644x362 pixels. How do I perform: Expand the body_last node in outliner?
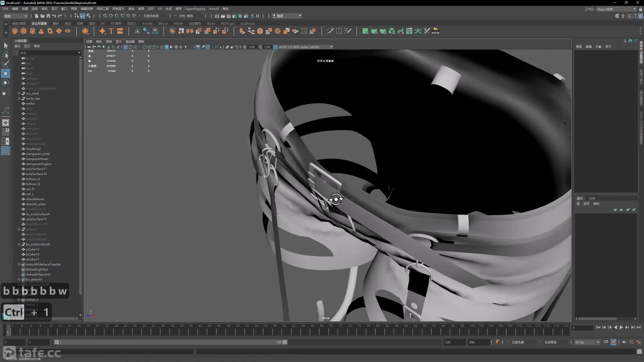pyautogui.click(x=19, y=98)
